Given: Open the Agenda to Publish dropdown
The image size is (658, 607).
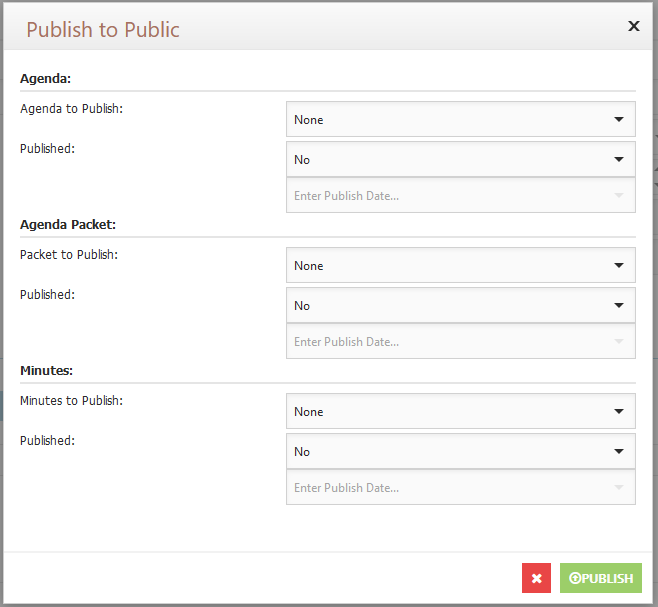Looking at the screenshot, I should (x=460, y=119).
